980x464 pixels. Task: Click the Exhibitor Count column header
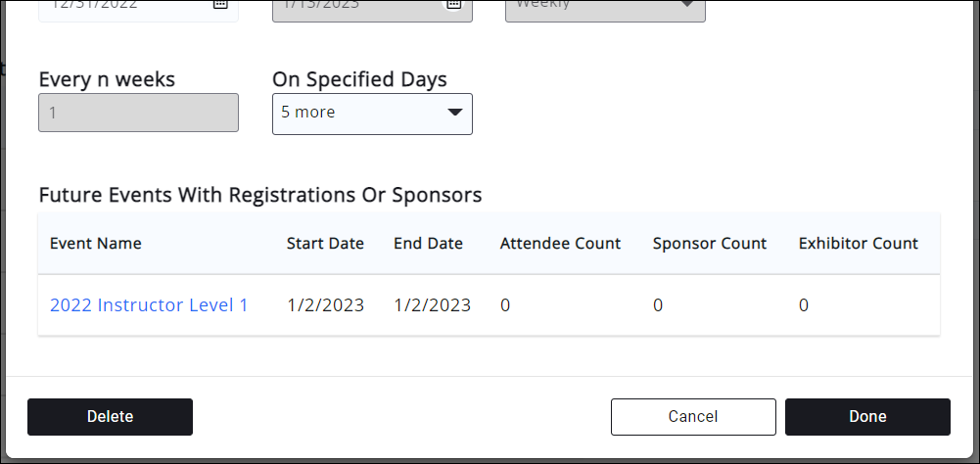pyautogui.click(x=859, y=244)
